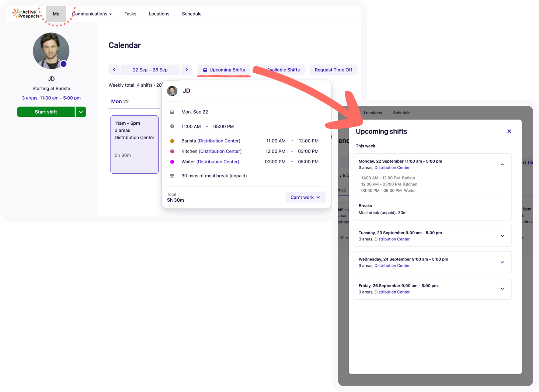This screenshot has width=539, height=392.
Task: Click the calendar icon beside Mon, Sep 22
Action: click(x=172, y=112)
